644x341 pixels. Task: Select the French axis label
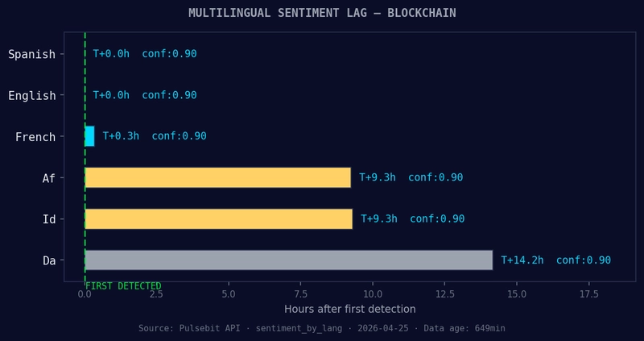35,136
